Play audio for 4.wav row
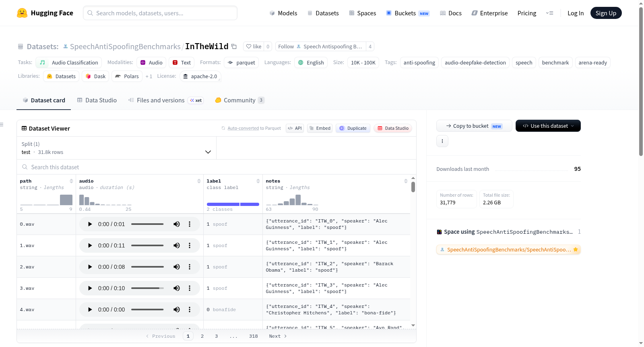Viewport: 644px width, 347px height. (x=90, y=310)
